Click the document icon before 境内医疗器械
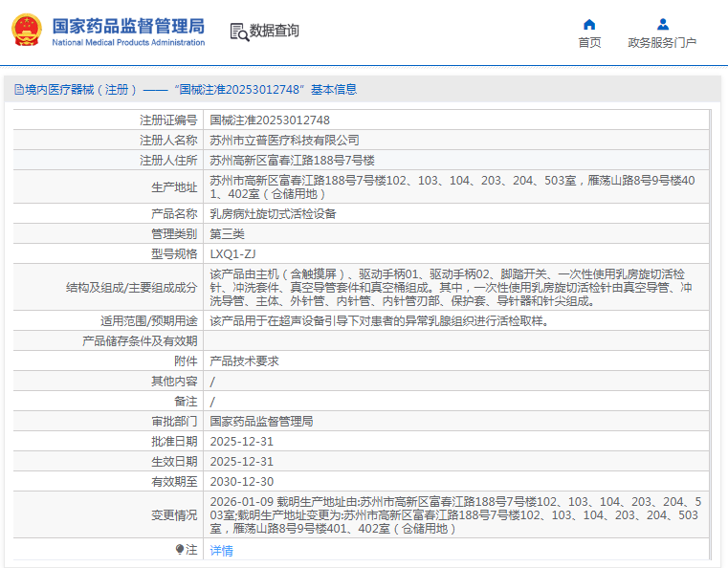Viewport: 728px width, 568px height. pos(18,90)
